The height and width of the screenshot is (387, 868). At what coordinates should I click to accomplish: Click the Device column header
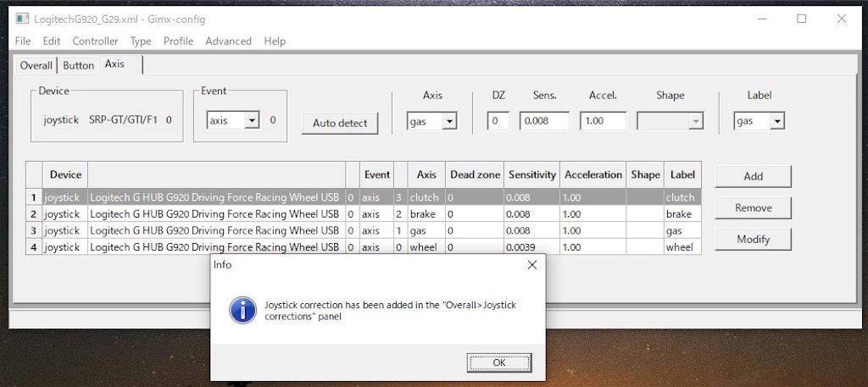[x=65, y=174]
